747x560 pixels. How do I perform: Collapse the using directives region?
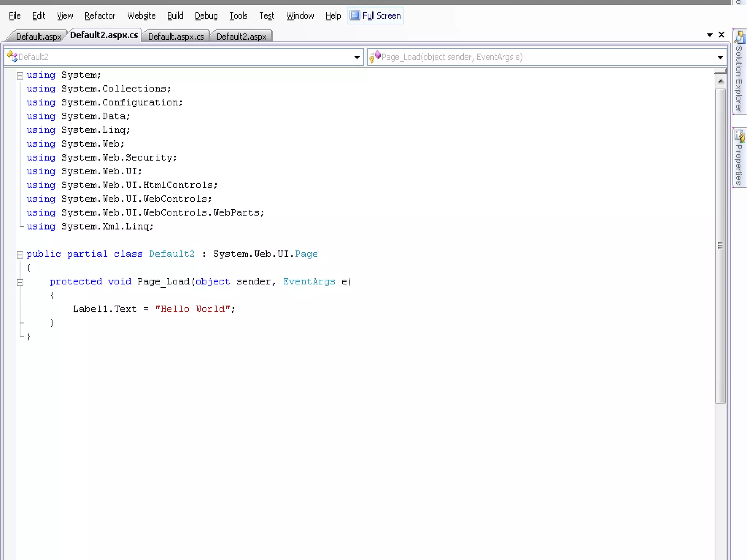coord(20,76)
